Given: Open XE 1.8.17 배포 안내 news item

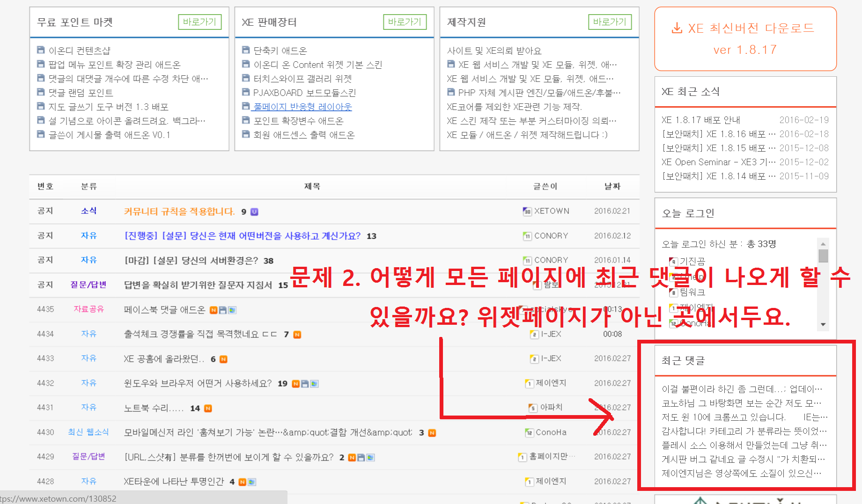Looking at the screenshot, I should tap(700, 120).
